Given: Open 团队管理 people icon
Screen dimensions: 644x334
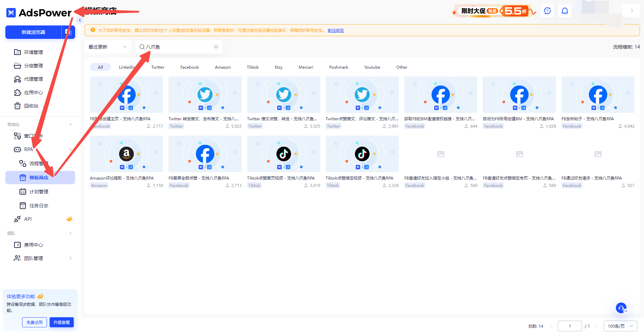Looking at the screenshot, I should [17, 258].
